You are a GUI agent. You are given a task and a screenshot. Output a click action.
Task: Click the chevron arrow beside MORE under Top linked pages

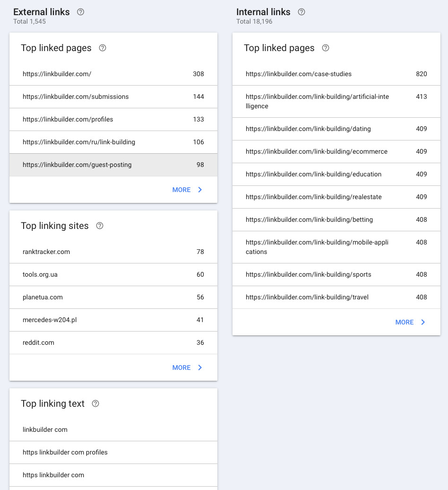tap(199, 190)
